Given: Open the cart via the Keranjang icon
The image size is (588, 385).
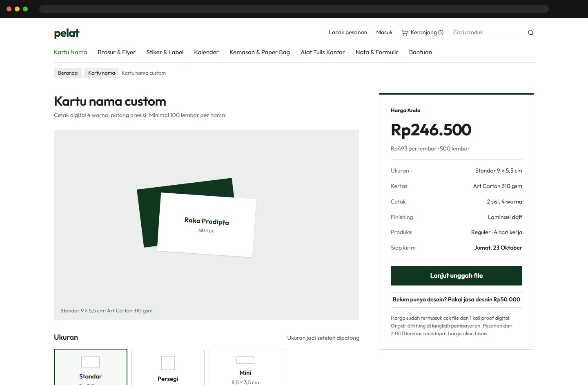Looking at the screenshot, I should pos(405,33).
